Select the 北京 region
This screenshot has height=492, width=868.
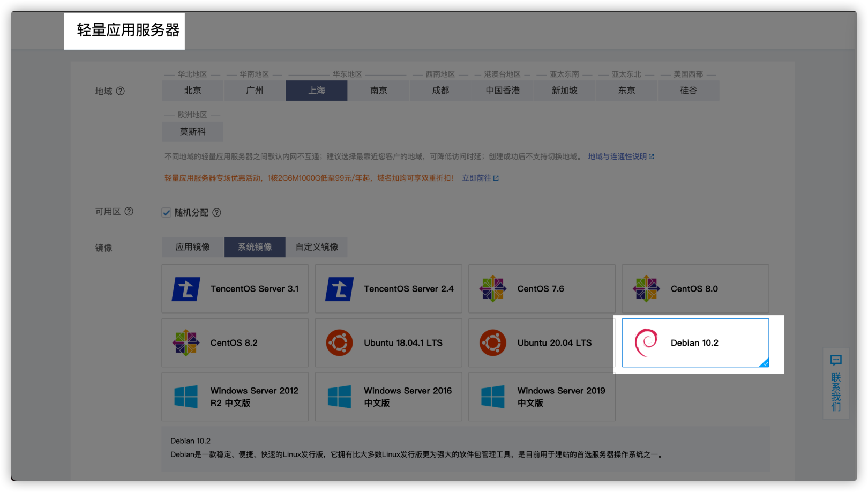[193, 91]
